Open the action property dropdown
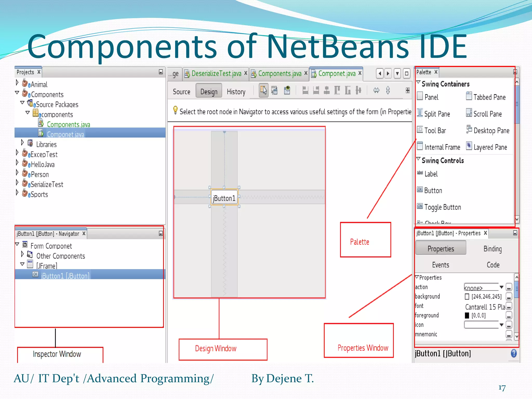The width and height of the screenshot is (532, 399). [501, 287]
